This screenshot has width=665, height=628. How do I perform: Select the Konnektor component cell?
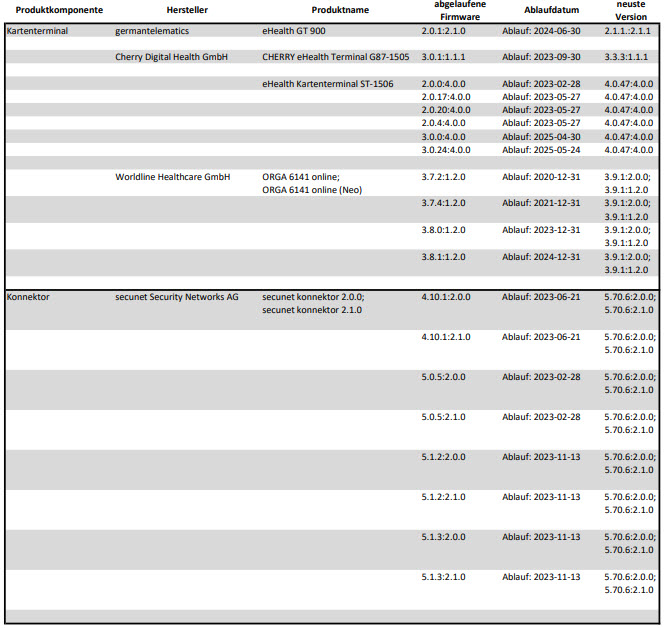point(28,297)
